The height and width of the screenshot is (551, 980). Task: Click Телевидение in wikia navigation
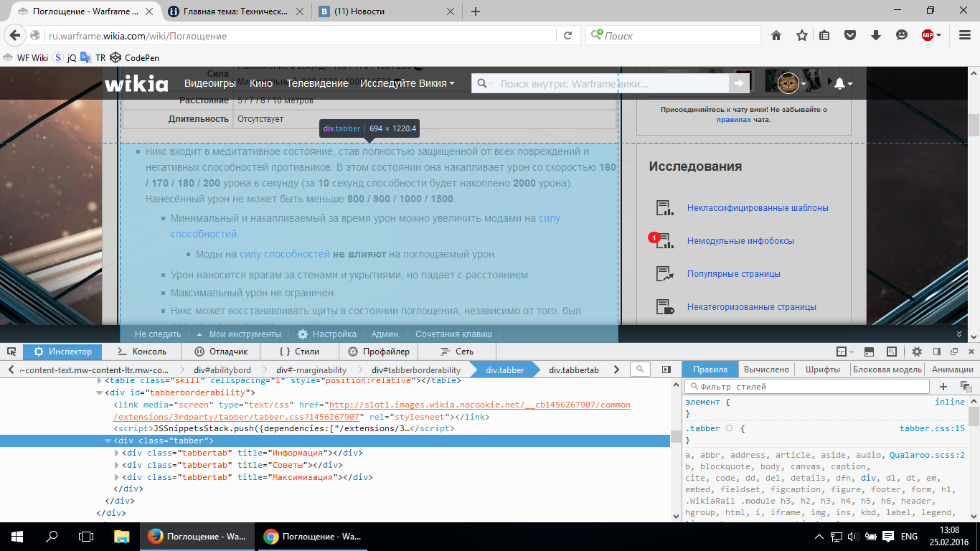click(318, 83)
